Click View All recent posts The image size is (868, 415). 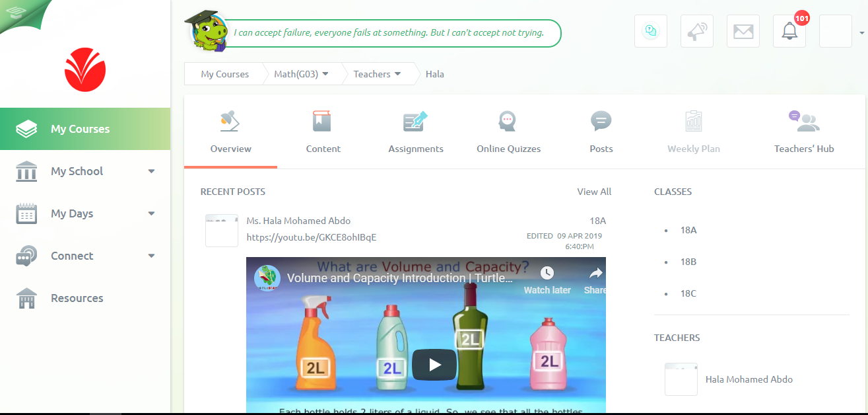click(594, 192)
